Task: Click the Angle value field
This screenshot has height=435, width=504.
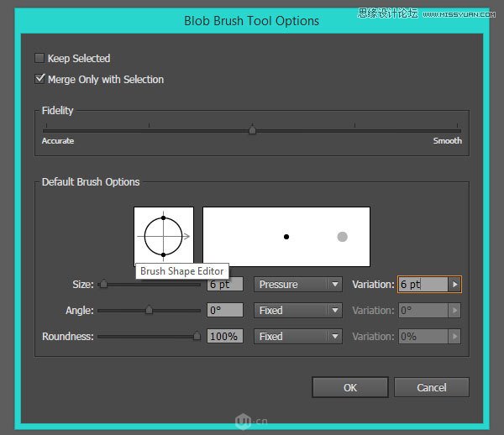Action: (225, 311)
